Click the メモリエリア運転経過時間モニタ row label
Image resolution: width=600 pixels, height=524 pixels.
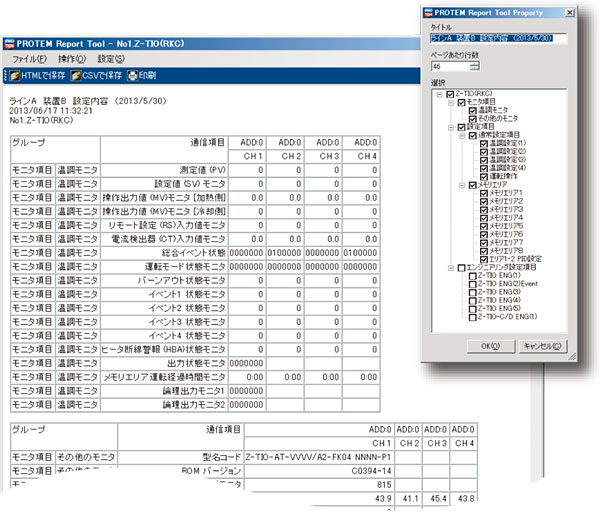click(165, 377)
